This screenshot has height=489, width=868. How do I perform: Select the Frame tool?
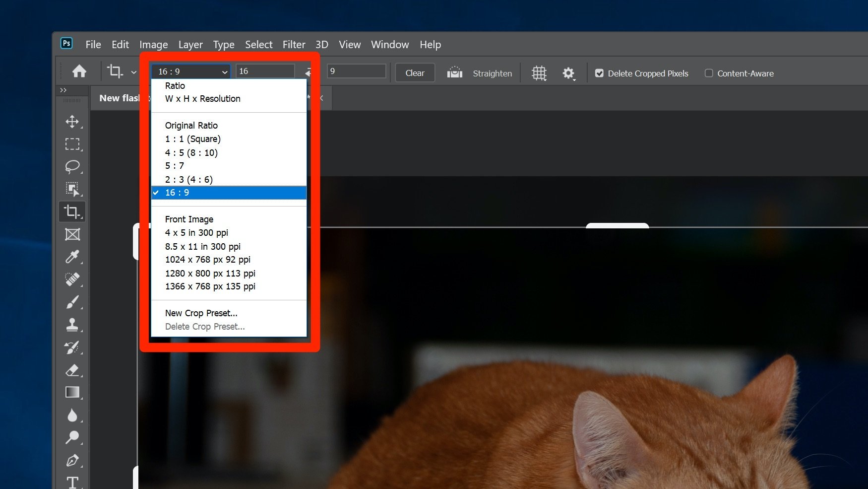[72, 234]
